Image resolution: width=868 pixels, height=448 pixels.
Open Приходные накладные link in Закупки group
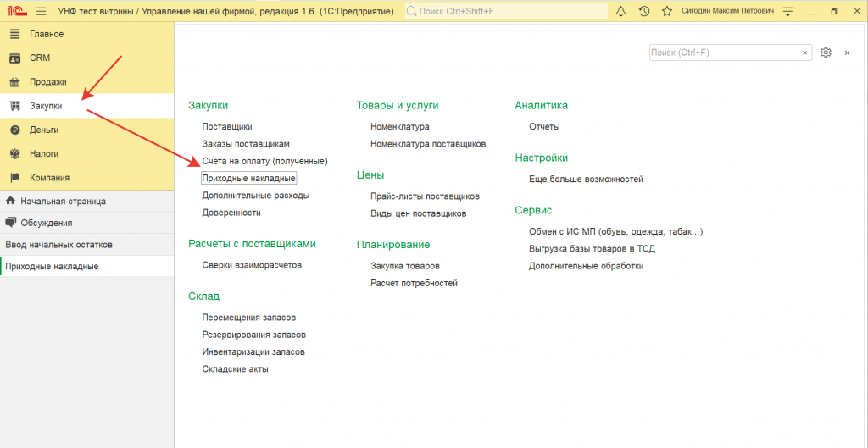pyautogui.click(x=249, y=178)
